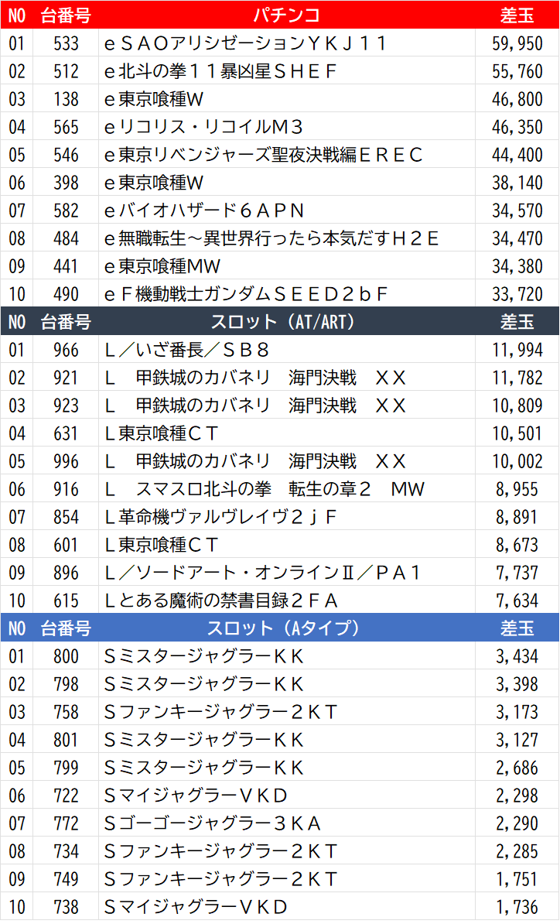
Task: Click ｅＦ機動戦士ガンダムＳＥＥＤ２ｂＦ name
Action: point(245,294)
